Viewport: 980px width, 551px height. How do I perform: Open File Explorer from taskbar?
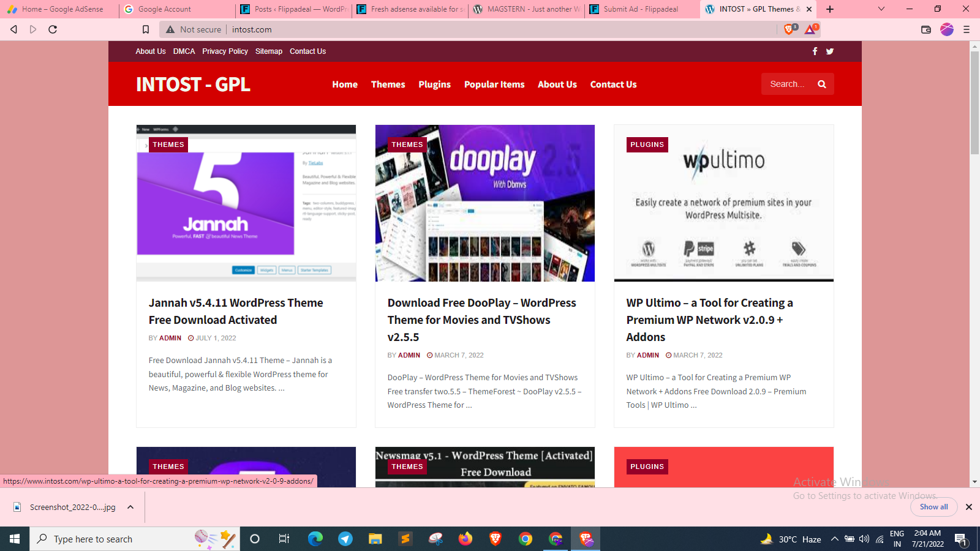click(375, 539)
